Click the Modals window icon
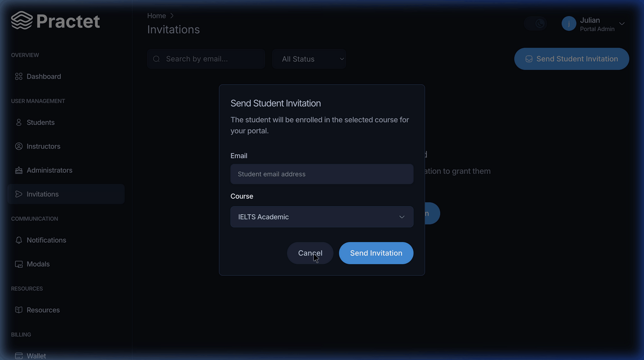Screen dimensions: 644x360 [19, 264]
